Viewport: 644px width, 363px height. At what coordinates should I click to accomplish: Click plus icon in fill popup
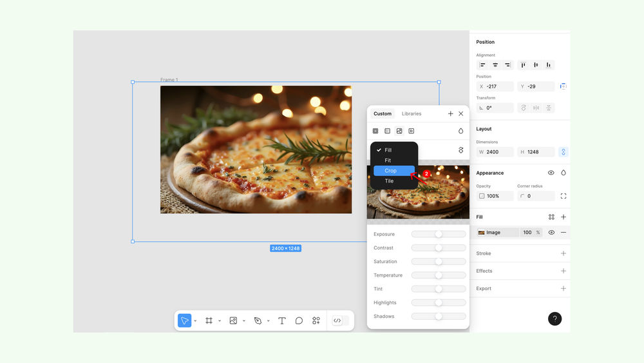450,114
